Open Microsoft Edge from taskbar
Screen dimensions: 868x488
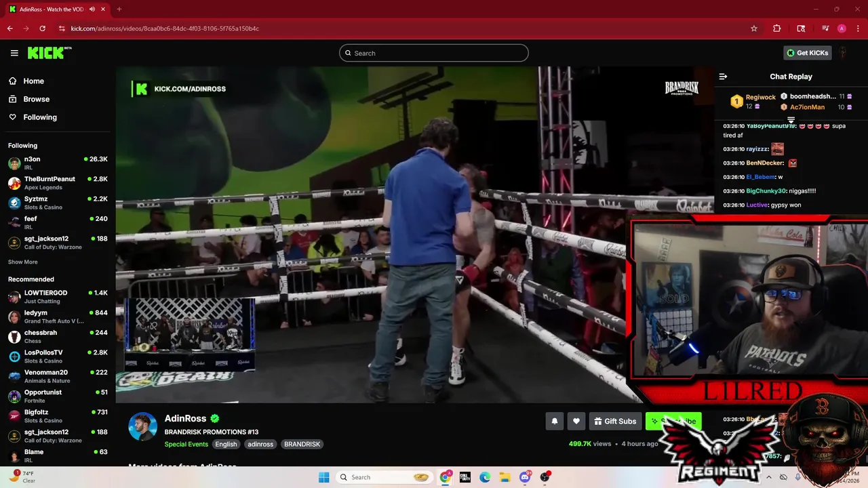[x=485, y=477]
